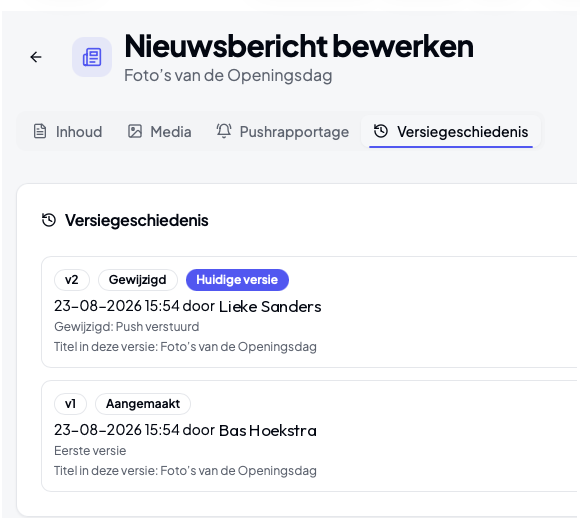This screenshot has width=580, height=518.
Task: Click the Eerste versie description text
Action: point(90,451)
